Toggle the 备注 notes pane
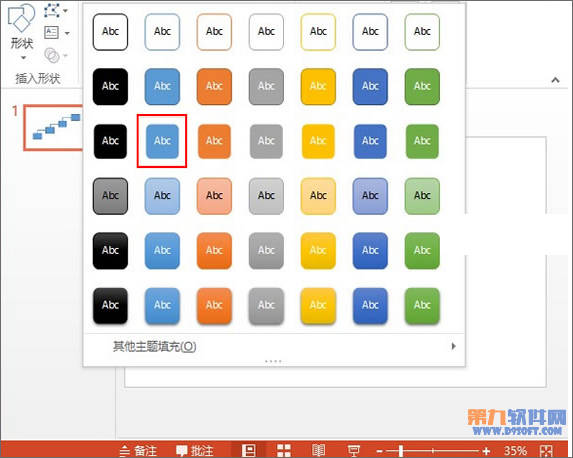573x458 pixels. [138, 451]
